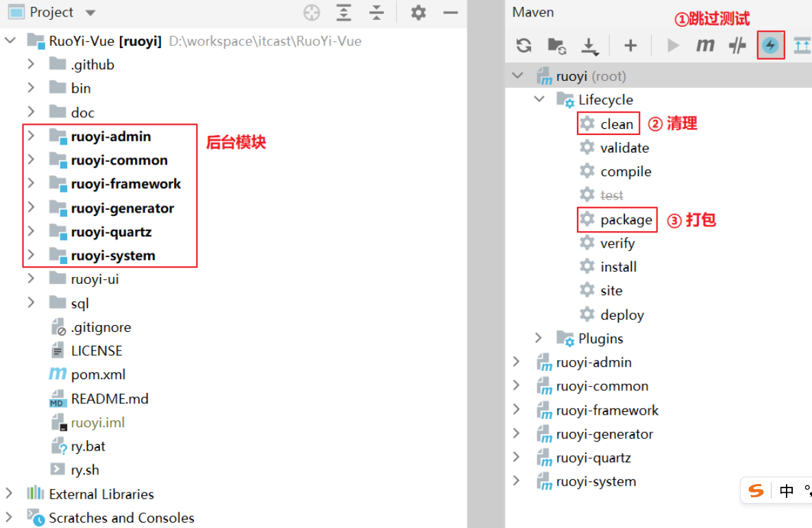Collapse the ruoyi (root) Maven node
Image resolution: width=812 pixels, height=528 pixels.
click(x=517, y=75)
